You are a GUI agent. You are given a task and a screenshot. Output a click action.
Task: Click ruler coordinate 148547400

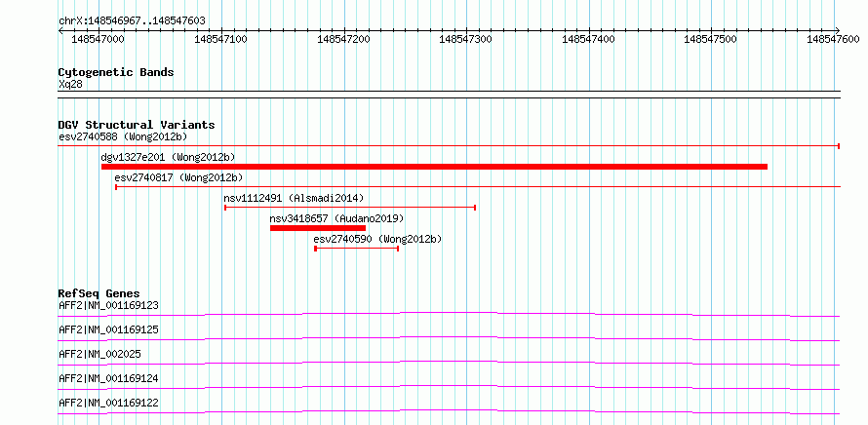click(588, 39)
